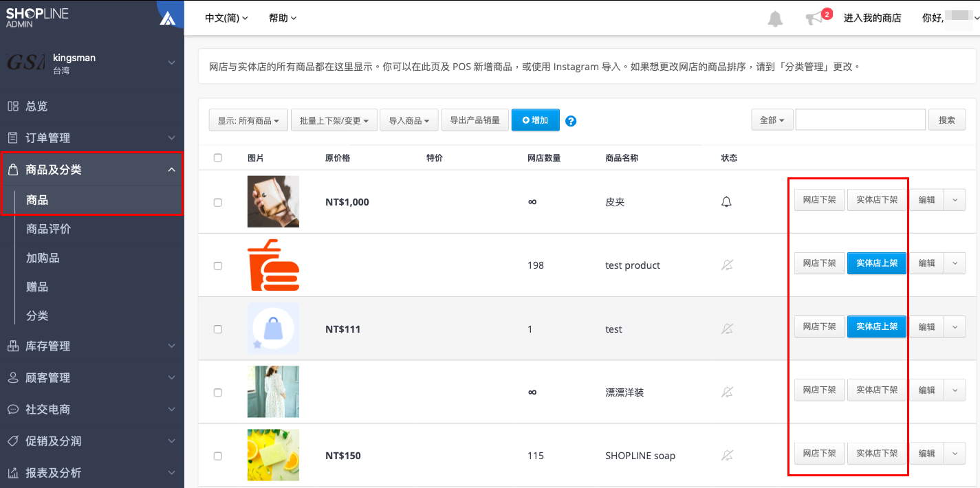The height and width of the screenshot is (488, 980).
Task: Click 实体店下架 for 漂漂洋装
Action: click(x=877, y=390)
